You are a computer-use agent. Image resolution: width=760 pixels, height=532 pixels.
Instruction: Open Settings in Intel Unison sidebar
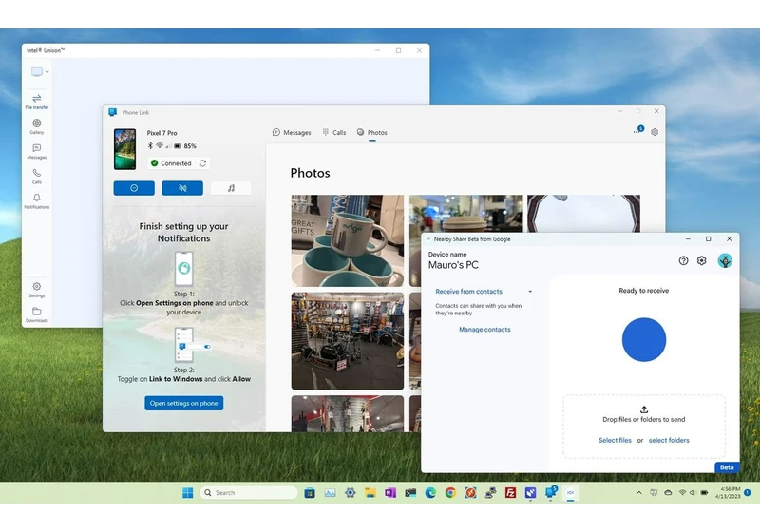pyautogui.click(x=37, y=290)
